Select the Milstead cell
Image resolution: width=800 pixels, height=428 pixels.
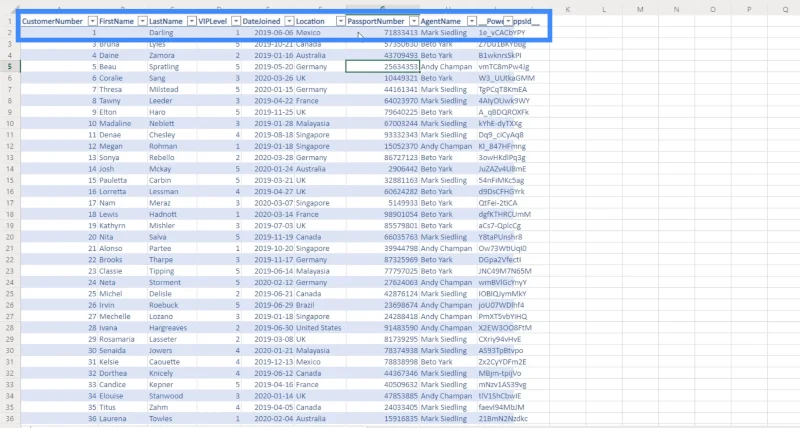click(172, 89)
